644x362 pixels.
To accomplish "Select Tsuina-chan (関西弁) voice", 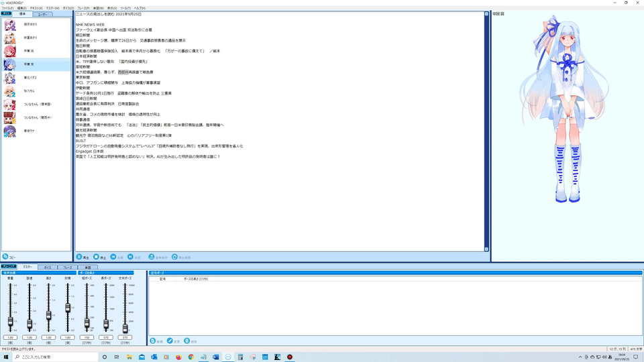I will coord(10,118).
